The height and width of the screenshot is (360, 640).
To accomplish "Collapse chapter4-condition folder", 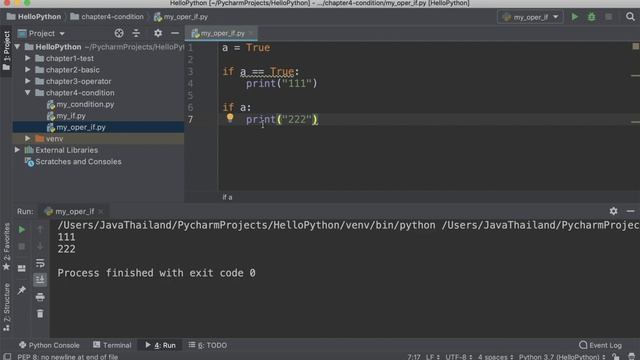I will (x=27, y=93).
